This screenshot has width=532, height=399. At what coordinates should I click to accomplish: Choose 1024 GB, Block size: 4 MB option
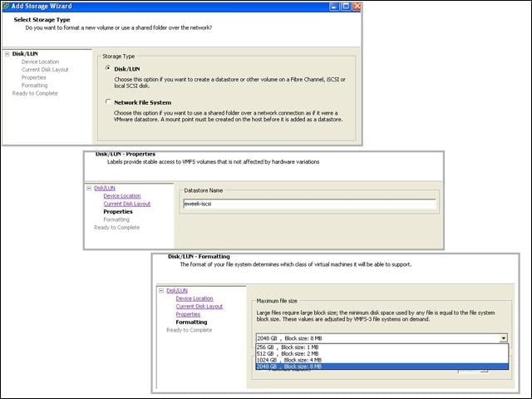pos(382,360)
